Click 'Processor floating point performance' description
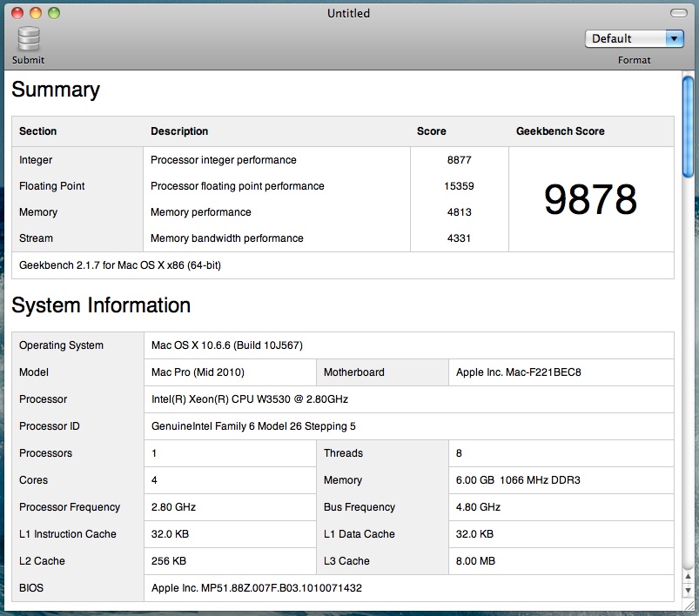Image resolution: width=699 pixels, height=616 pixels. tap(237, 186)
